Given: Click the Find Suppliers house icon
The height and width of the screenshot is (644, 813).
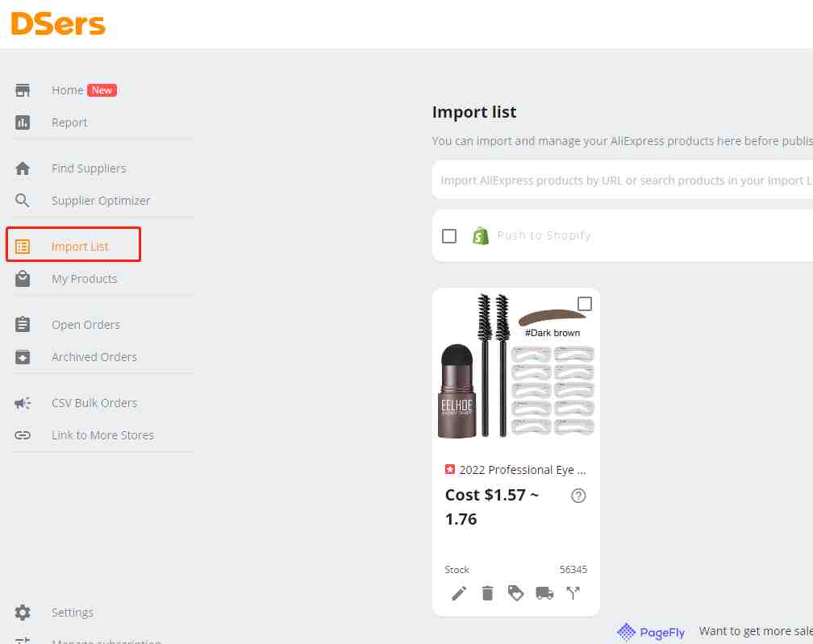Looking at the screenshot, I should coord(23,168).
